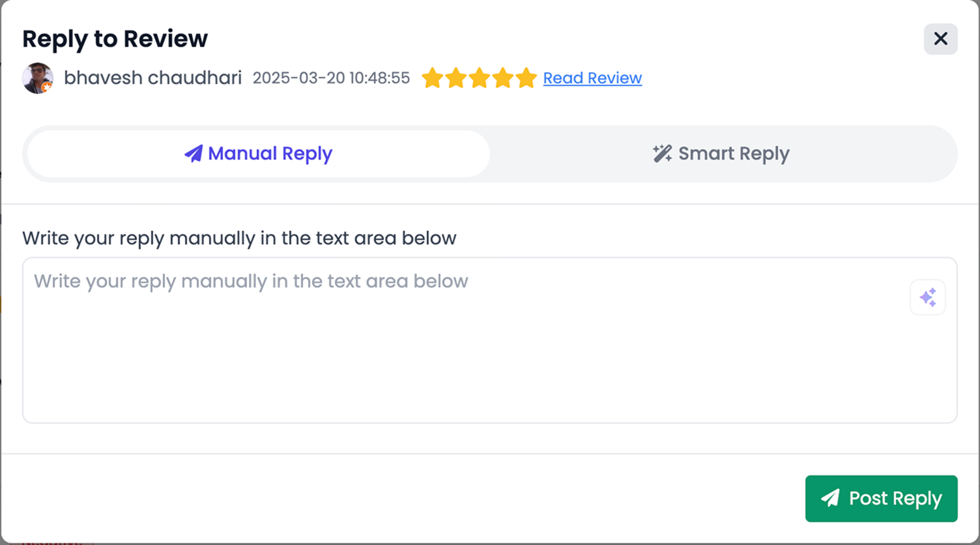Click the review timestamp 2025-03-20 10:48:55
980x545 pixels.
point(331,78)
